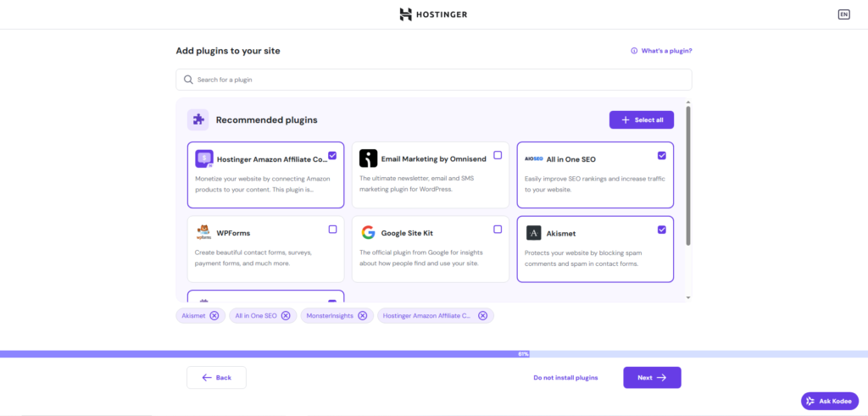Check the Google Site Kit checkbox
This screenshot has height=416, width=868.
[498, 229]
